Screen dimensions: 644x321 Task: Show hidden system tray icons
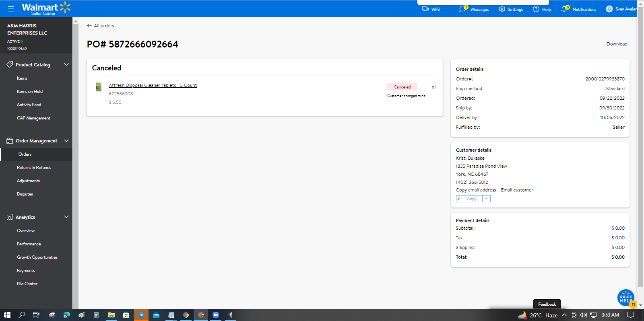[564, 315]
